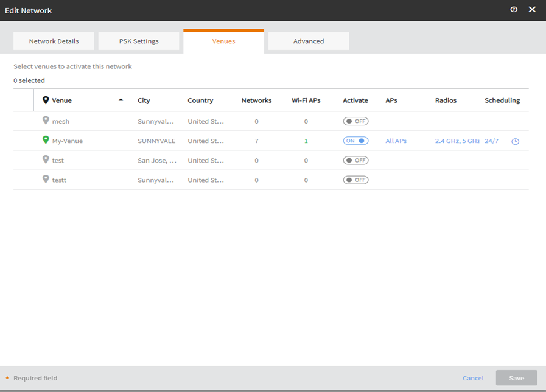Sort venues using the Venue column arrow
The height and width of the screenshot is (392, 546).
pyautogui.click(x=121, y=100)
